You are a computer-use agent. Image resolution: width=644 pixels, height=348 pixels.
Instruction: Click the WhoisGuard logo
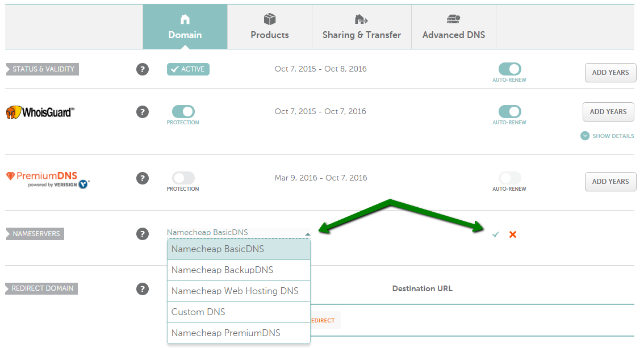[40, 112]
